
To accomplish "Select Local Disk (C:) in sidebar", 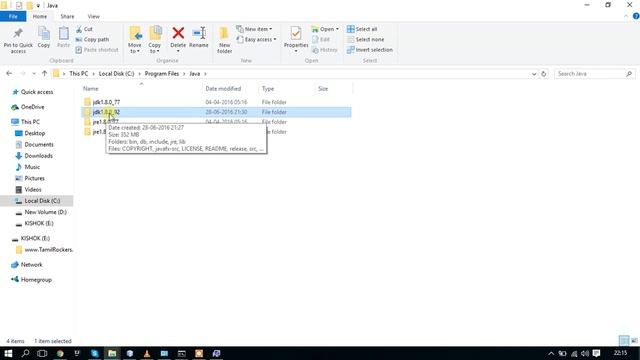I will click(x=37, y=201).
